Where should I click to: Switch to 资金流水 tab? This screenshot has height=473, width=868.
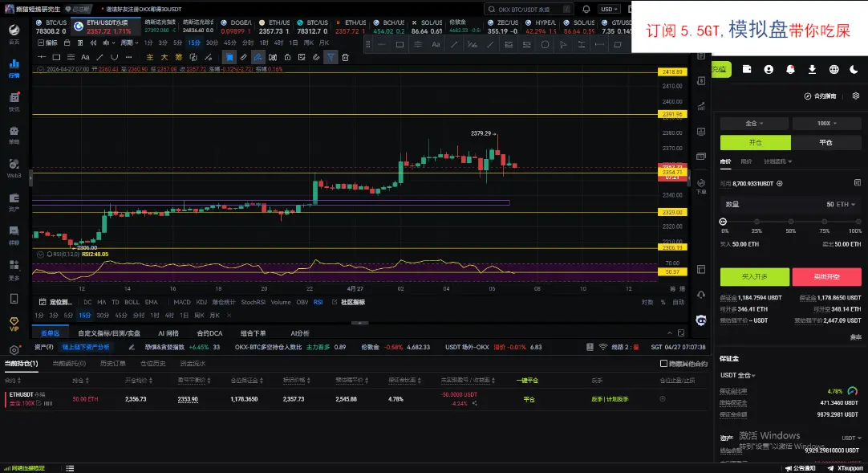click(193, 363)
